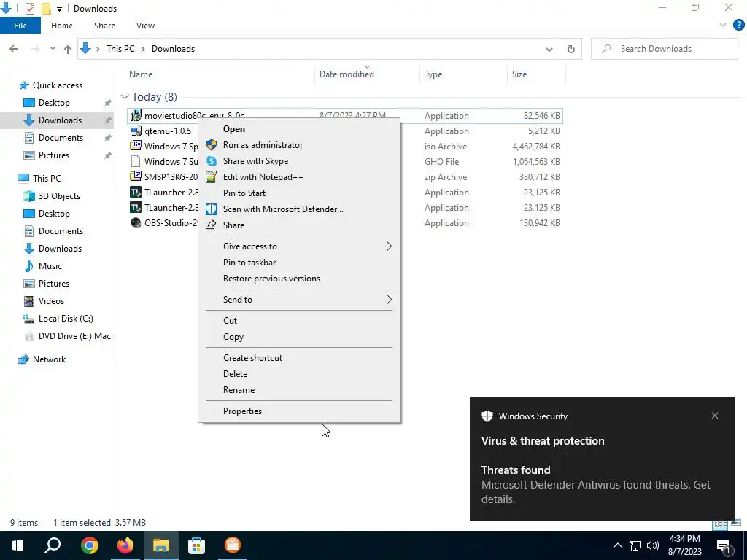The height and width of the screenshot is (560, 747).
Task: Open Firefox from the taskbar
Action: (x=125, y=545)
